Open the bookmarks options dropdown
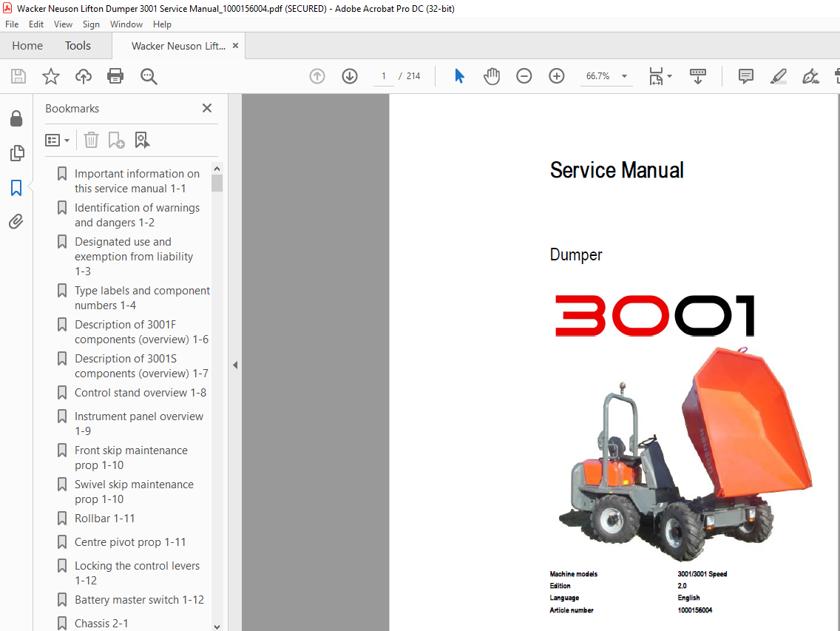Image resolution: width=840 pixels, height=631 pixels. click(58, 141)
